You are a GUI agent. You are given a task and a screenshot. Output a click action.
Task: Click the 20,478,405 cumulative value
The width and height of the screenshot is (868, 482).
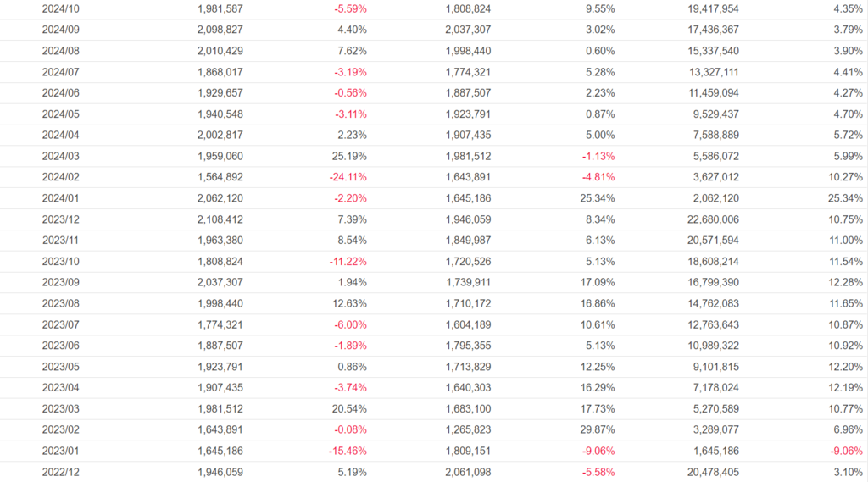[709, 472]
